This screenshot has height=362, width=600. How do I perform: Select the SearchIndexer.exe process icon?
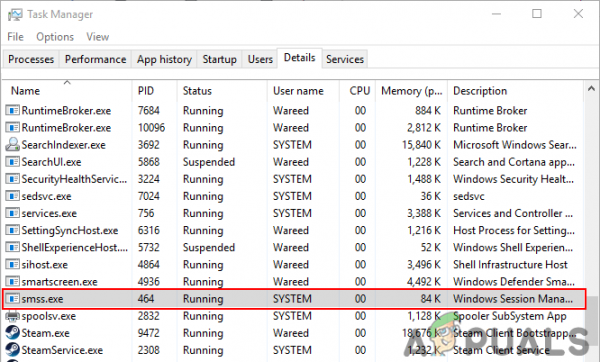click(12, 145)
